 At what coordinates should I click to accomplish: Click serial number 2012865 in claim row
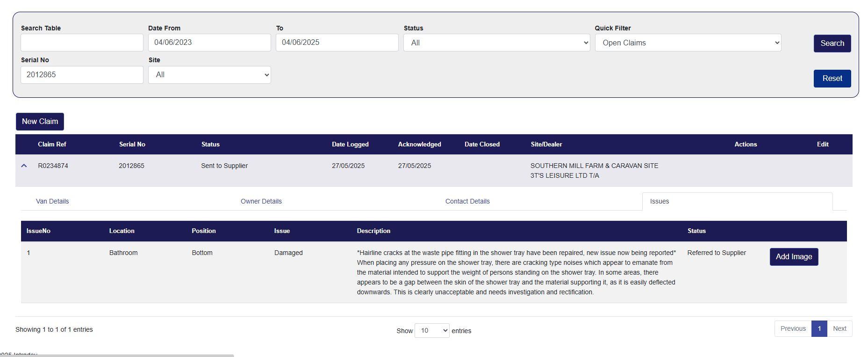pyautogui.click(x=131, y=166)
